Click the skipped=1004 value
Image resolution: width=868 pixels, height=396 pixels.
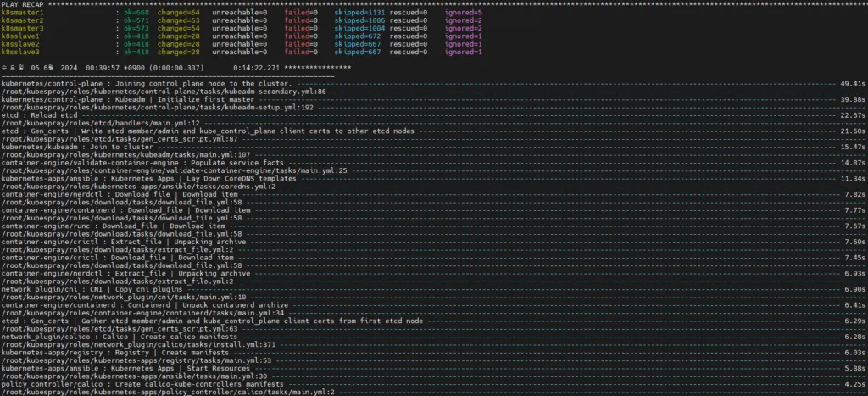tap(359, 28)
